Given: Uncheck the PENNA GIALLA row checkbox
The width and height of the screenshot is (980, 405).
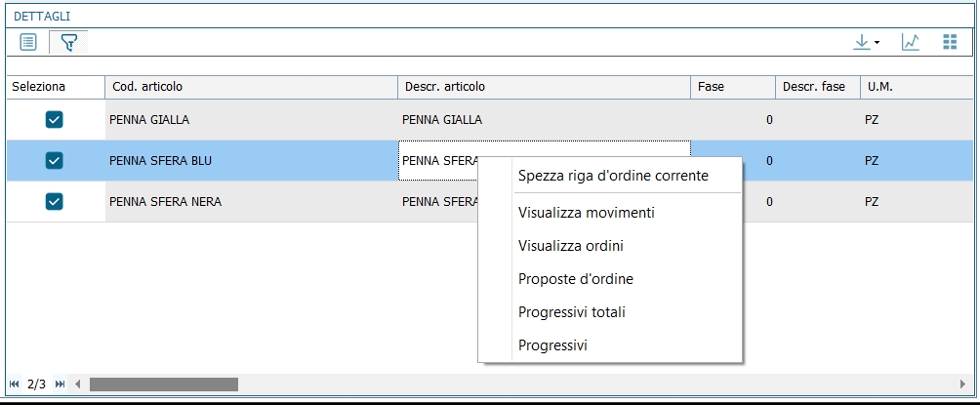Looking at the screenshot, I should pyautogui.click(x=55, y=120).
